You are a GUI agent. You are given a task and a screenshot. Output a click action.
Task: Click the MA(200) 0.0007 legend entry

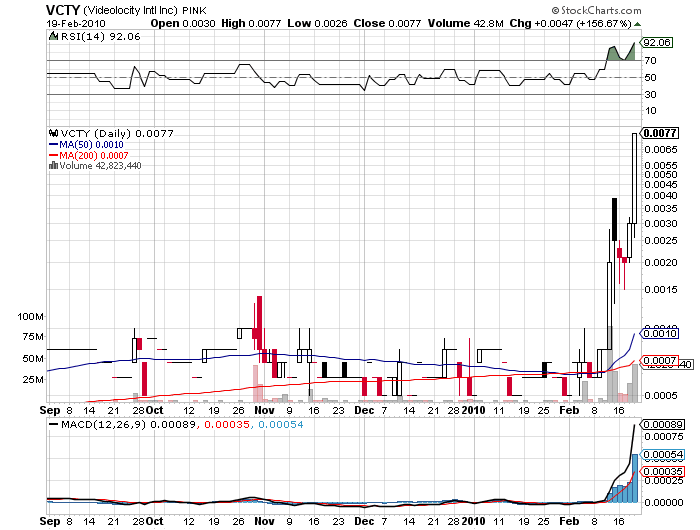point(94,155)
